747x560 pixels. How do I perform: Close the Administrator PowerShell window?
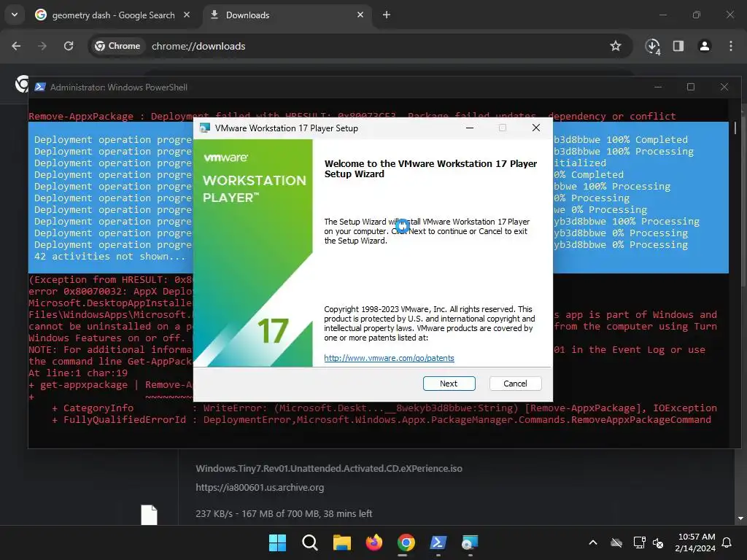click(724, 87)
